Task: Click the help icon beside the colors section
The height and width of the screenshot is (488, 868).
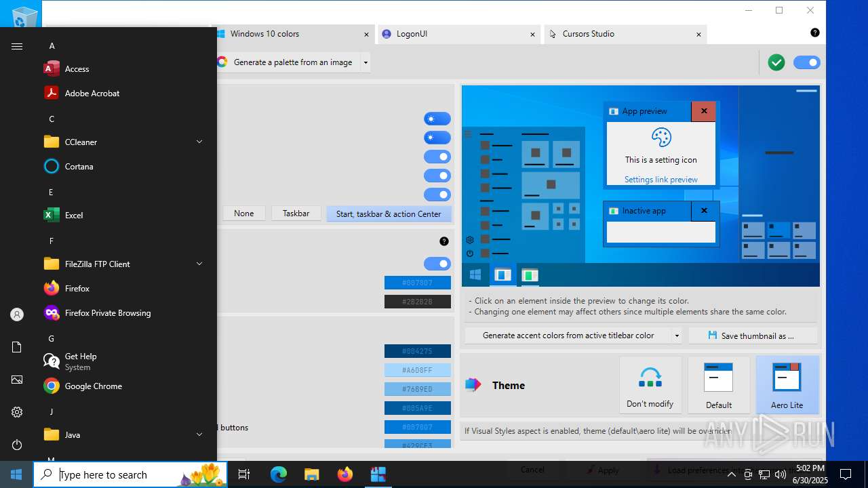Action: pyautogui.click(x=444, y=241)
